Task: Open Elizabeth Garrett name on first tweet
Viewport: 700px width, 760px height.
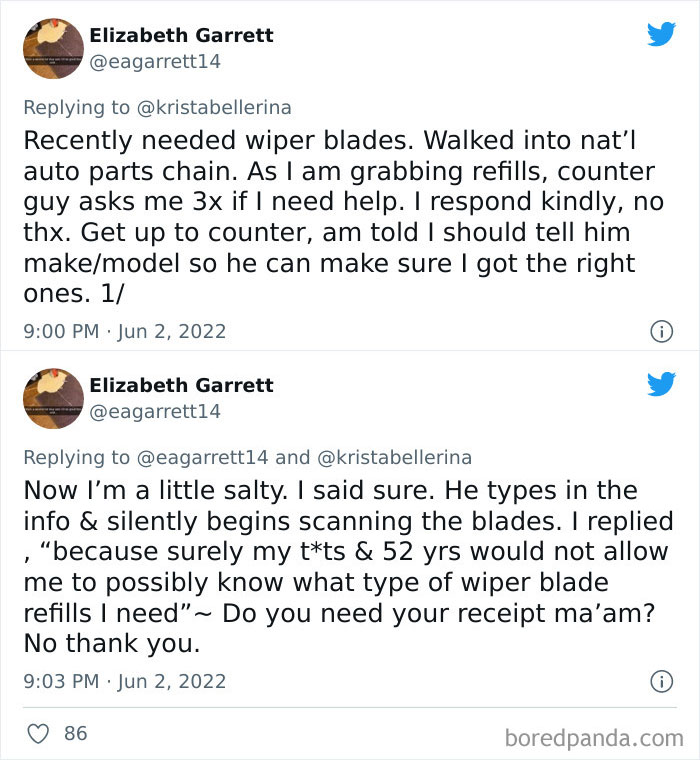Action: (181, 35)
